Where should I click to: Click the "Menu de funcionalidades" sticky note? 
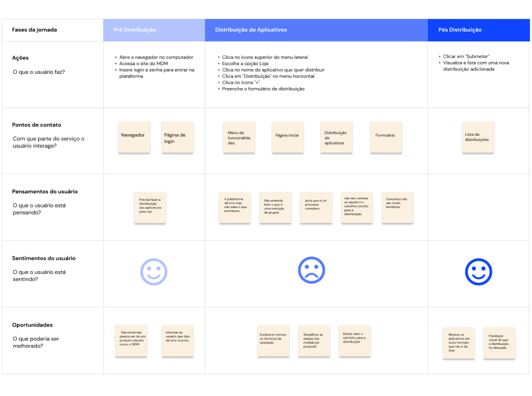point(239,137)
